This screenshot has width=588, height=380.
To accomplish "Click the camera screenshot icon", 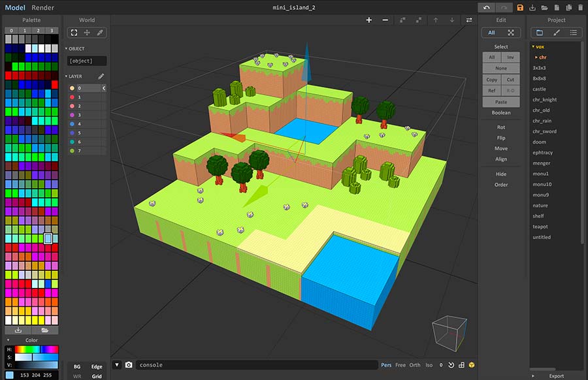I will pyautogui.click(x=129, y=365).
